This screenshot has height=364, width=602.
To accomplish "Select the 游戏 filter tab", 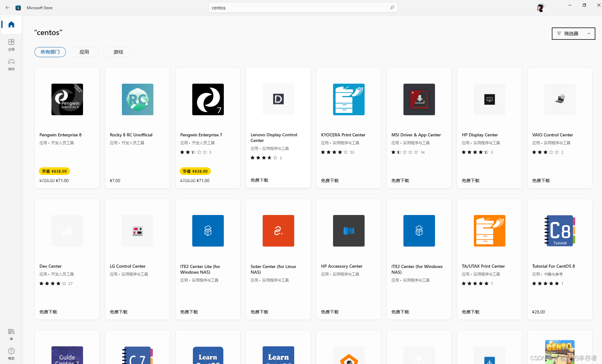I will (118, 52).
